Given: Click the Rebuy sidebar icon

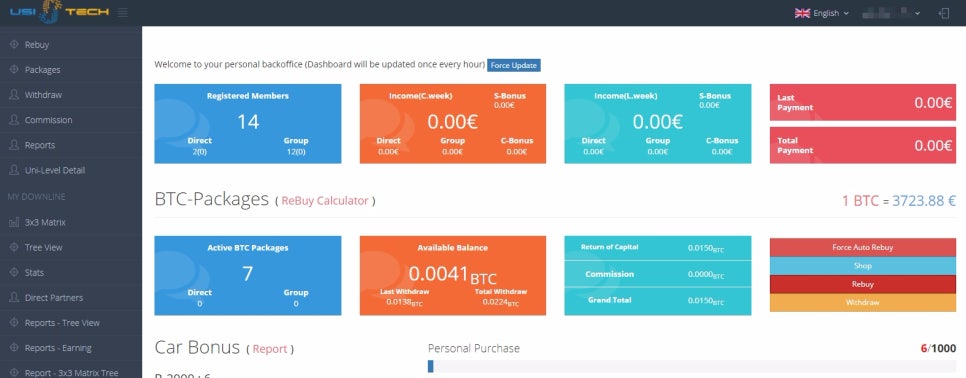Looking at the screenshot, I should [x=14, y=44].
